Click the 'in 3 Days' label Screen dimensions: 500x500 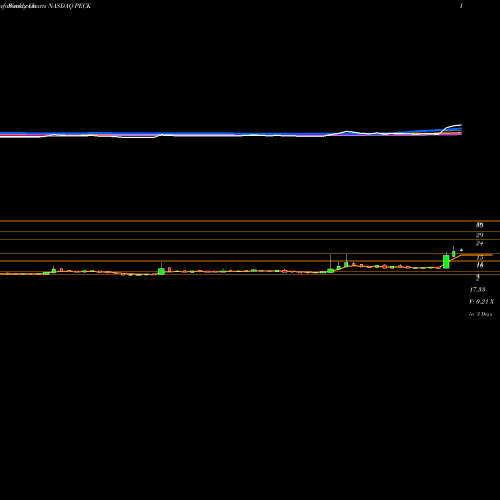[x=480, y=314]
